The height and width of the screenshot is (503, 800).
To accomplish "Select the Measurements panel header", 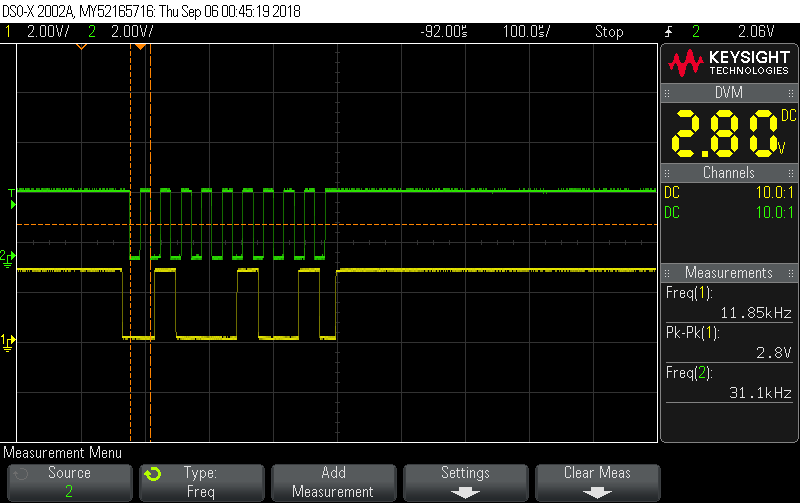I will click(729, 273).
